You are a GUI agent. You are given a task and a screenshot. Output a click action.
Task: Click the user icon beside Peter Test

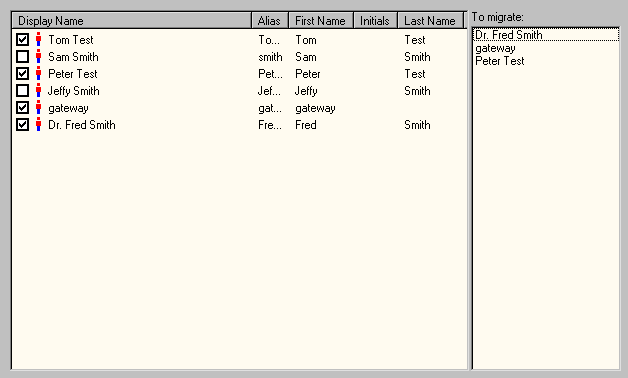point(38,74)
